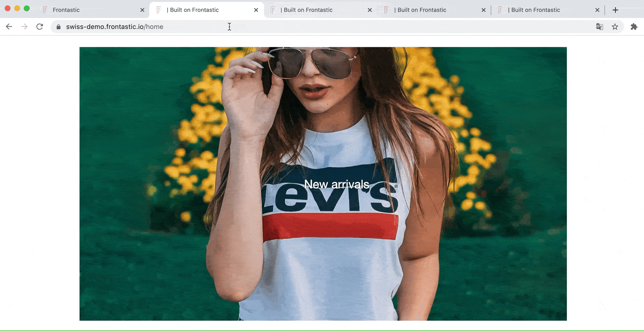Switch to the fourth tab, Built on Frontastic
This screenshot has height=331, width=644.
click(434, 10)
